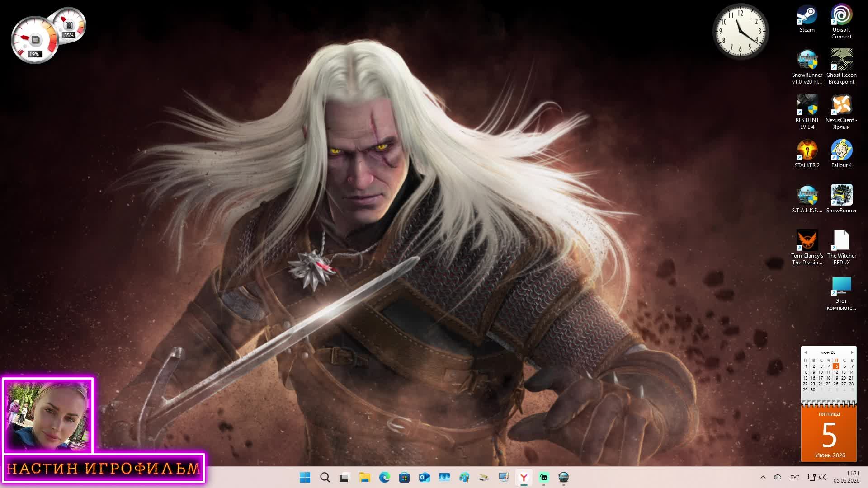Open the round globe taskbar app icon
Screen dimensions: 868x488
[563, 477]
